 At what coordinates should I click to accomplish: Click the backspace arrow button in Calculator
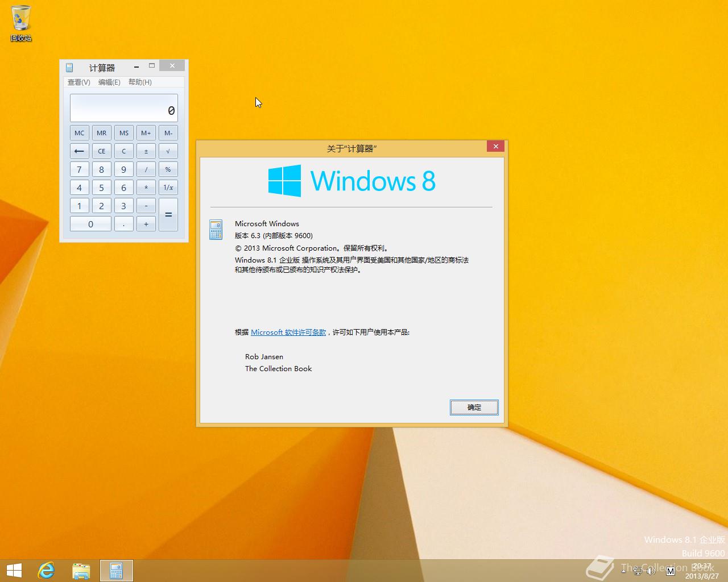[x=79, y=151]
